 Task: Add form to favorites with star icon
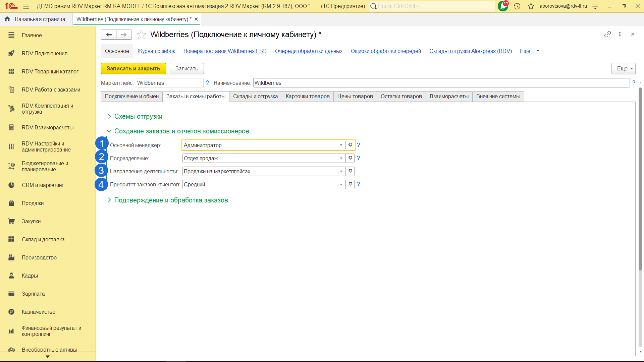(141, 35)
